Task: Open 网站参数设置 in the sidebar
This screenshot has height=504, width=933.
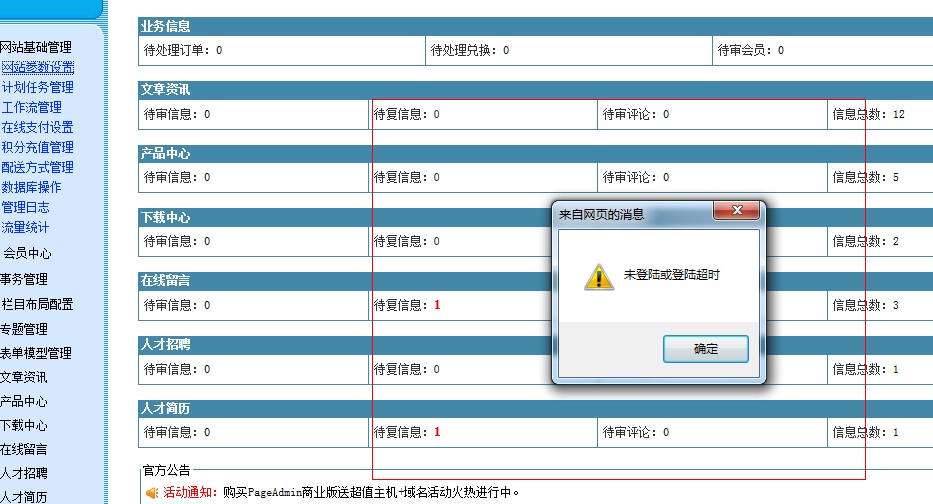Action: (x=37, y=67)
